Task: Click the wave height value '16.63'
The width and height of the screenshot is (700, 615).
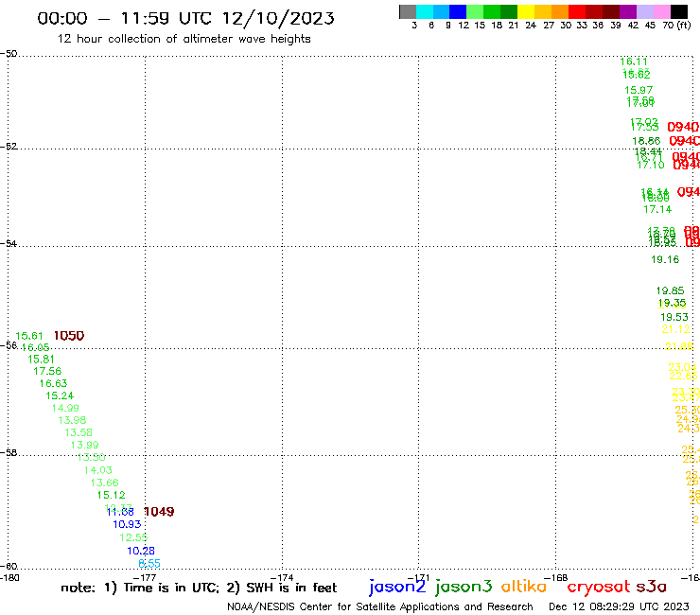Action: (53, 383)
